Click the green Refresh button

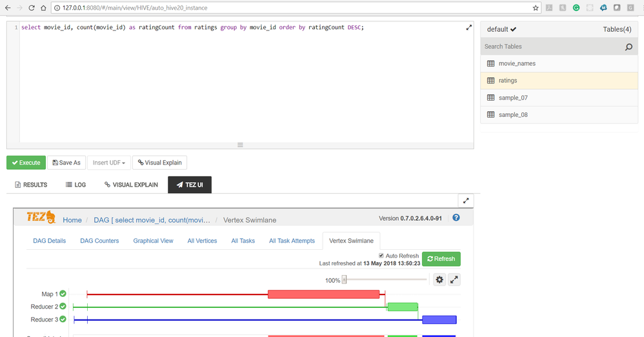[x=441, y=259]
